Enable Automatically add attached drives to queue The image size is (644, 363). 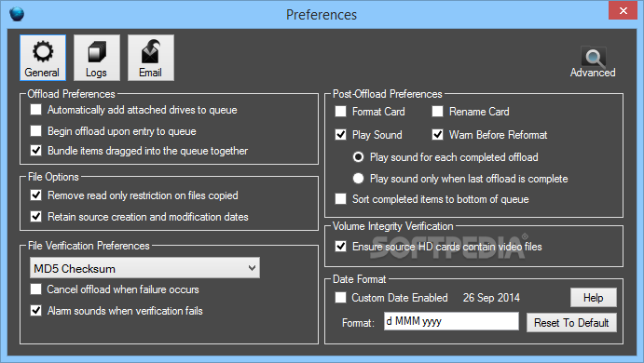36,110
